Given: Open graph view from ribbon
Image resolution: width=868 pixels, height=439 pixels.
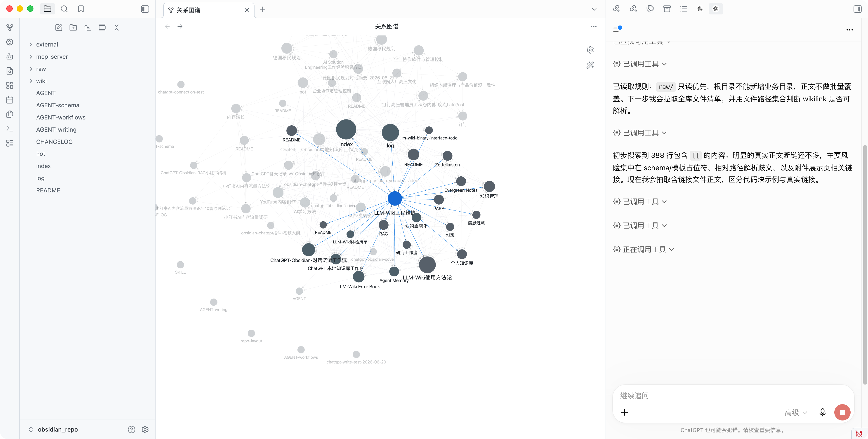Looking at the screenshot, I should [10, 28].
